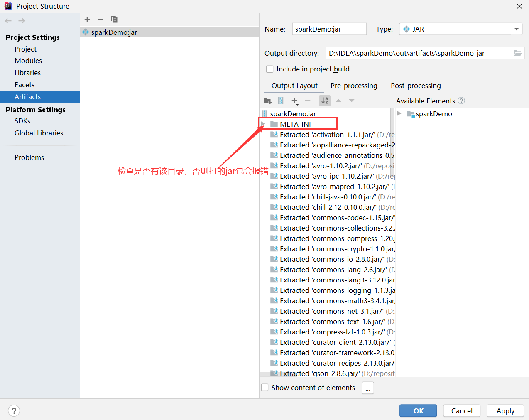Select Extracted 'commons-codec-1.15.jar/' entry
The height and width of the screenshot is (420, 529).
tap(333, 217)
